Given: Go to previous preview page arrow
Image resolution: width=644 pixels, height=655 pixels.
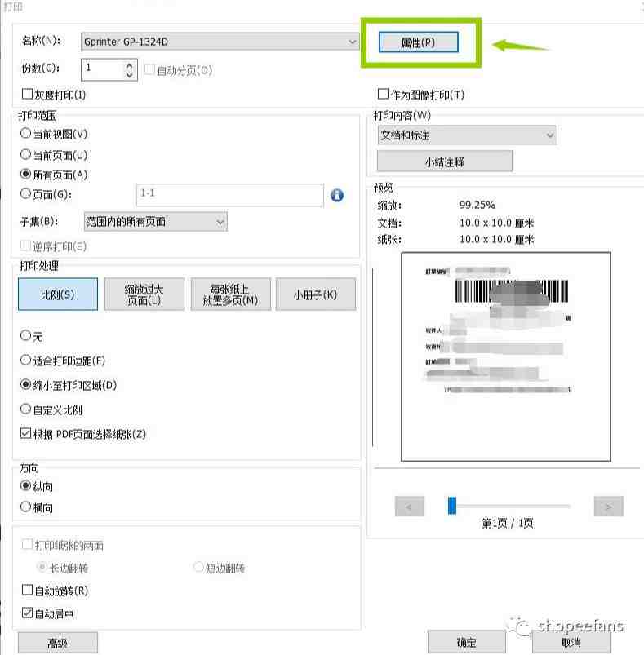Looking at the screenshot, I should pos(409,507).
